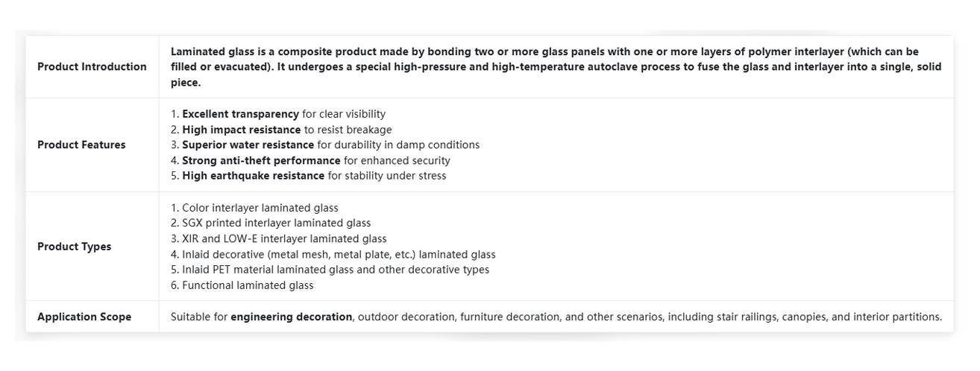Click the words "for clear visibility"
This screenshot has height=371, width=980.
click(x=344, y=114)
